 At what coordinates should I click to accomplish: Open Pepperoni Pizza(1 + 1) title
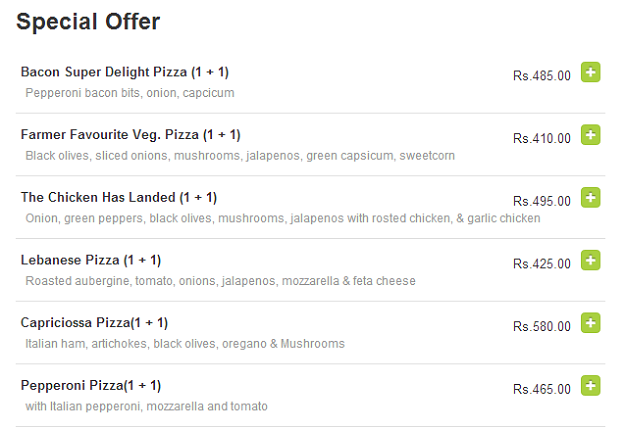(91, 385)
